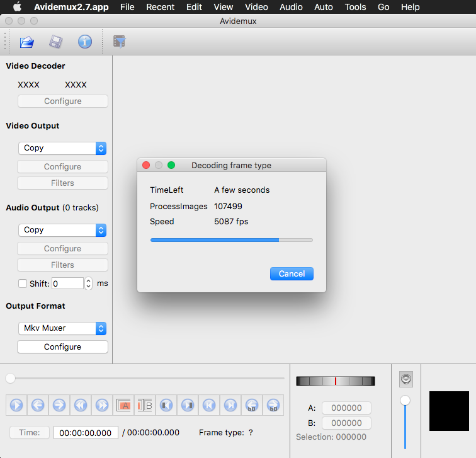Click Filters under Audio Output
Image resolution: width=476 pixels, height=458 pixels.
[62, 265]
